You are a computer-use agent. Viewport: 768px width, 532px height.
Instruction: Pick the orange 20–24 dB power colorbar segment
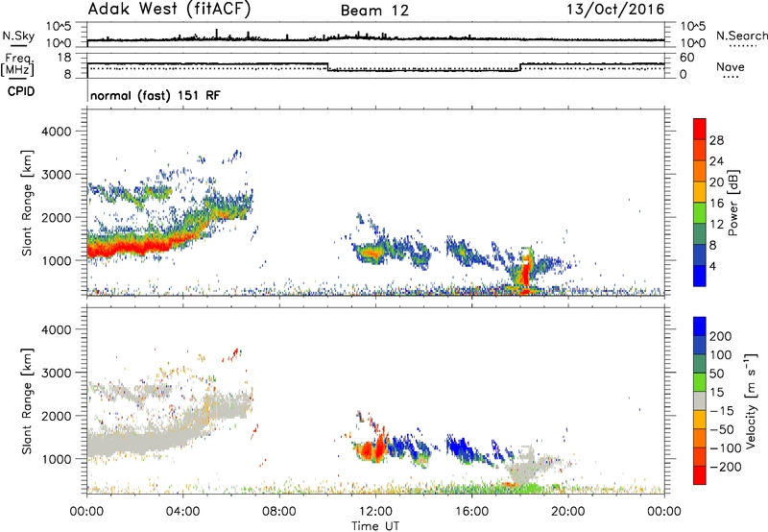tap(700, 171)
